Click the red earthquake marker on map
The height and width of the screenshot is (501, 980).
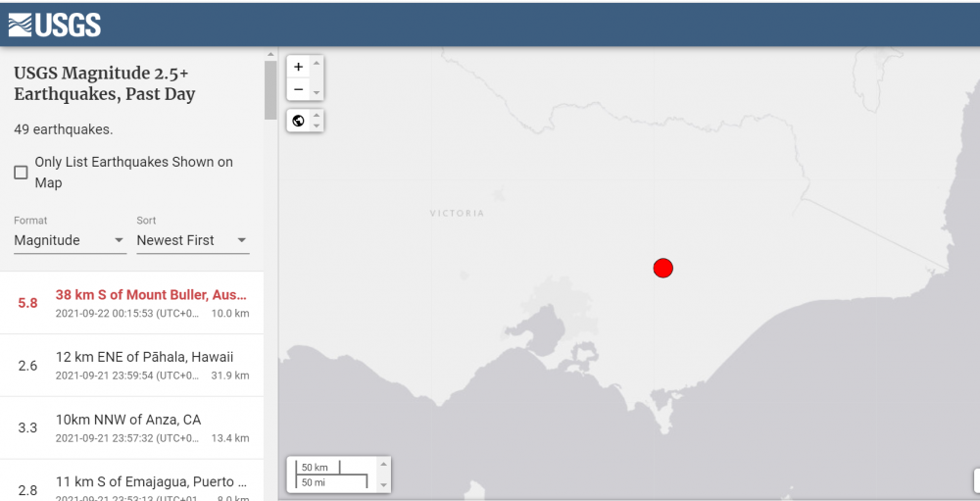pyautogui.click(x=663, y=268)
